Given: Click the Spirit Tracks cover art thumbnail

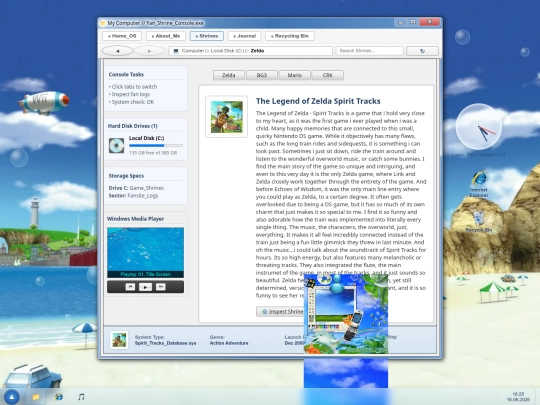Looking at the screenshot, I should [x=227, y=117].
